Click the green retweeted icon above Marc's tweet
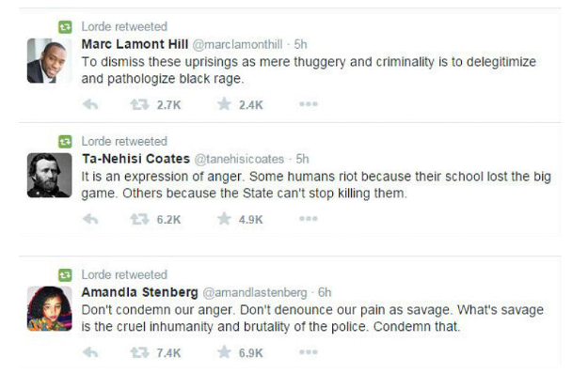588x373 pixels. click(x=65, y=27)
